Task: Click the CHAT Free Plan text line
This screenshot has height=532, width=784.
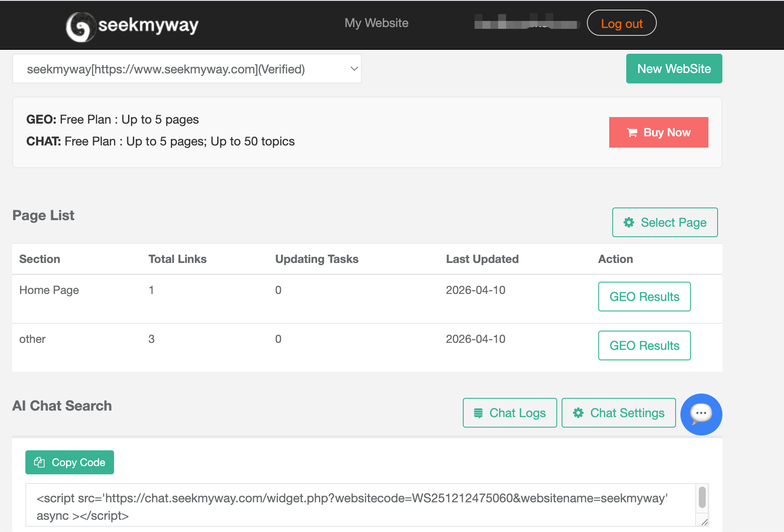Action: pos(160,142)
